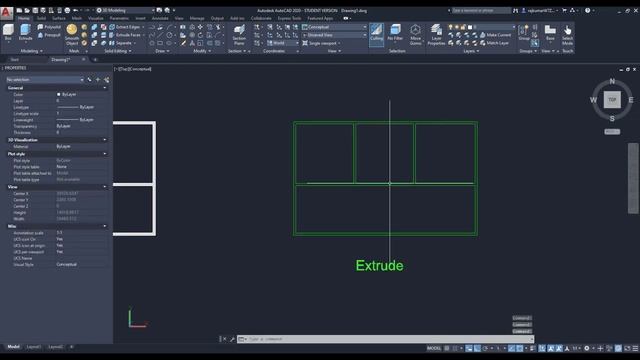Toggle the Clean Screen status bar button
Viewport: 640px width, 360px height.
(627, 348)
